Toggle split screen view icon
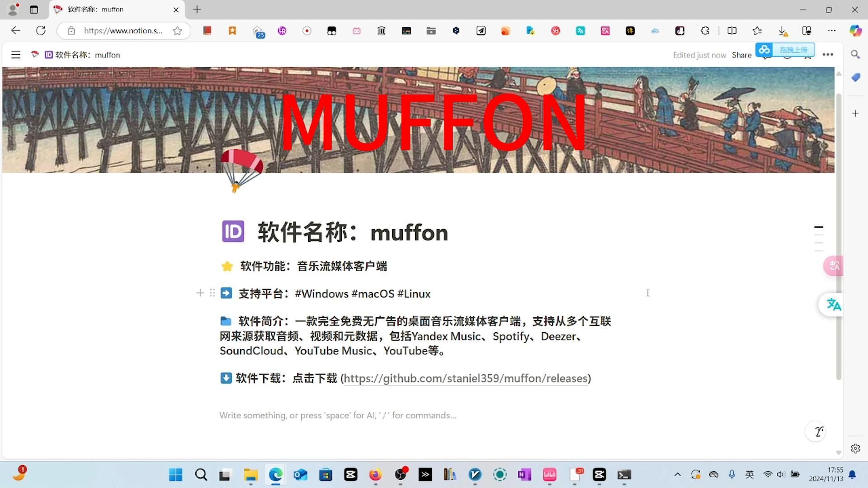Image resolution: width=868 pixels, height=488 pixels. pyautogui.click(x=732, y=31)
